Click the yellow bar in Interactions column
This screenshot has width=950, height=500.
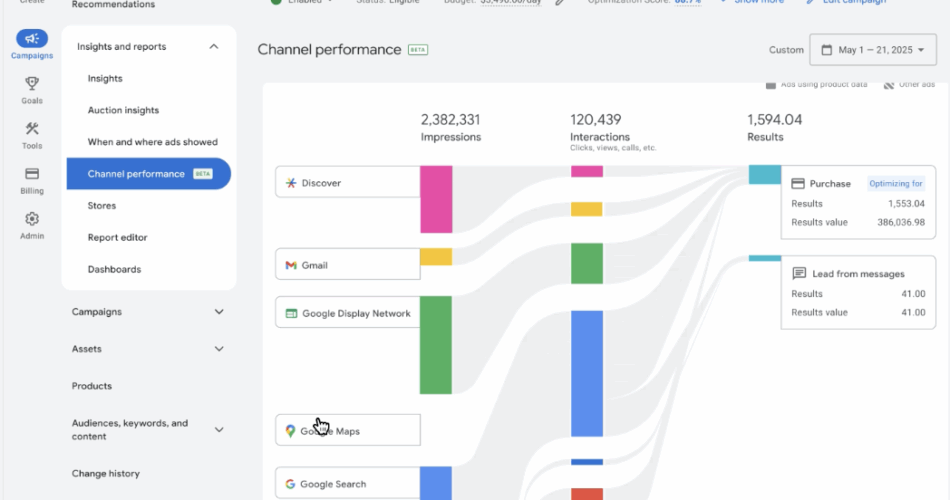coord(586,209)
